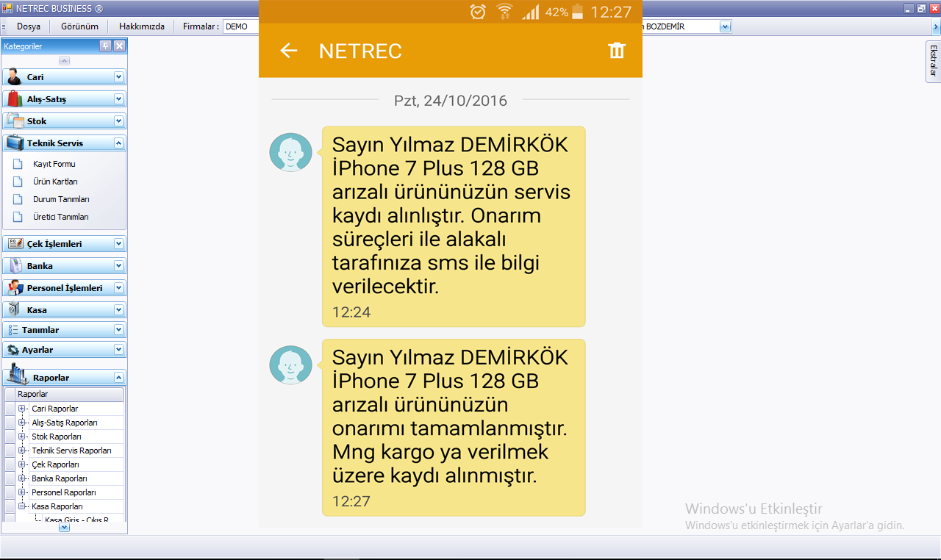Tap the trash icon in the NETREC header

[x=617, y=50]
